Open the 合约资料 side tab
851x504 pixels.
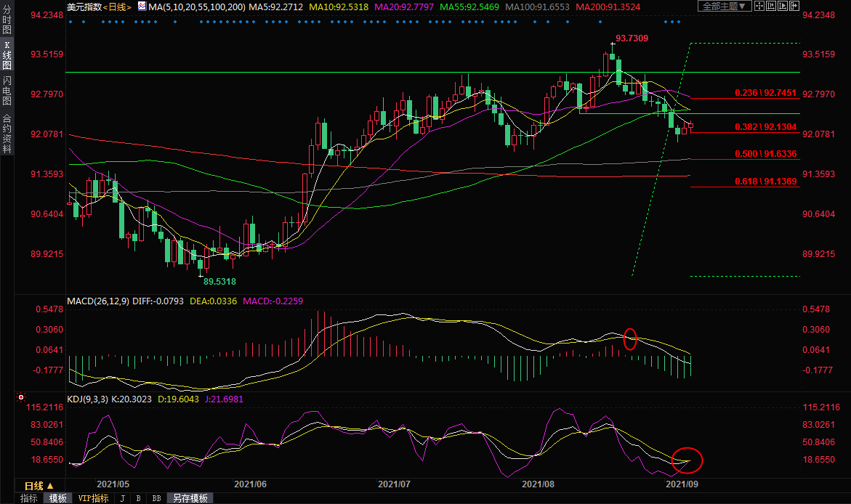7,133
